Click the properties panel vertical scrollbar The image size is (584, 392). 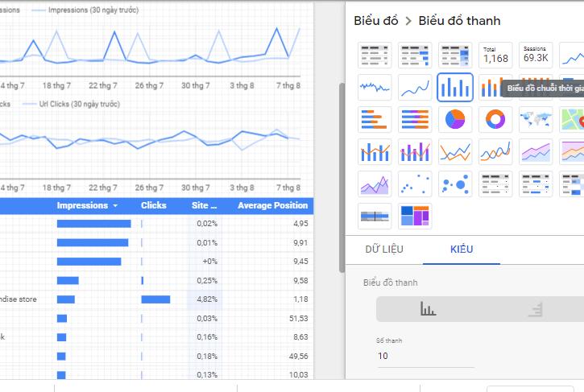(x=342, y=178)
